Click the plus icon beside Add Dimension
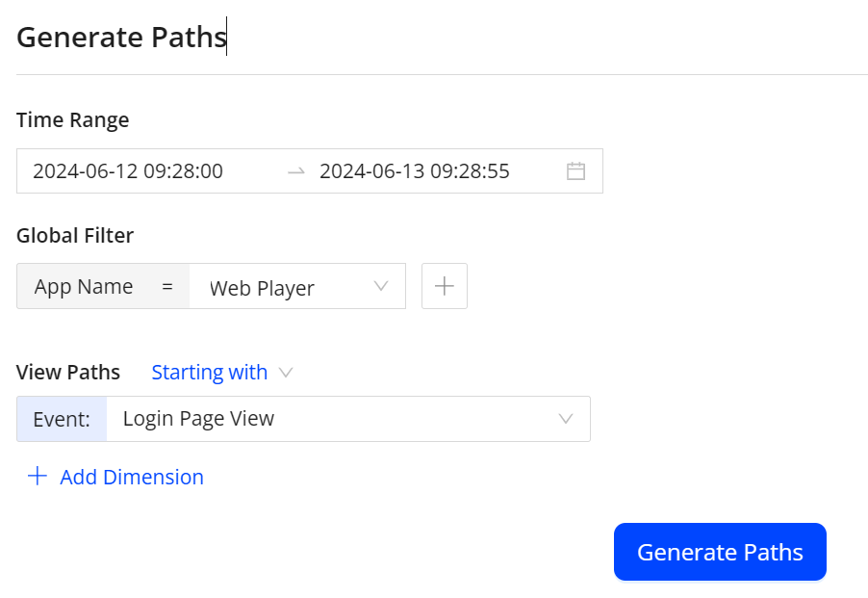The image size is (868, 598). pyautogui.click(x=38, y=477)
